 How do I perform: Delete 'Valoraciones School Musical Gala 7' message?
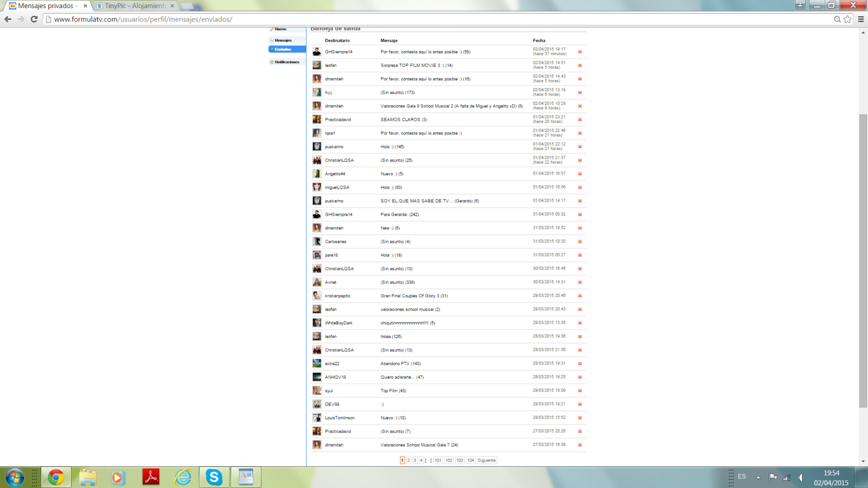pyautogui.click(x=580, y=445)
